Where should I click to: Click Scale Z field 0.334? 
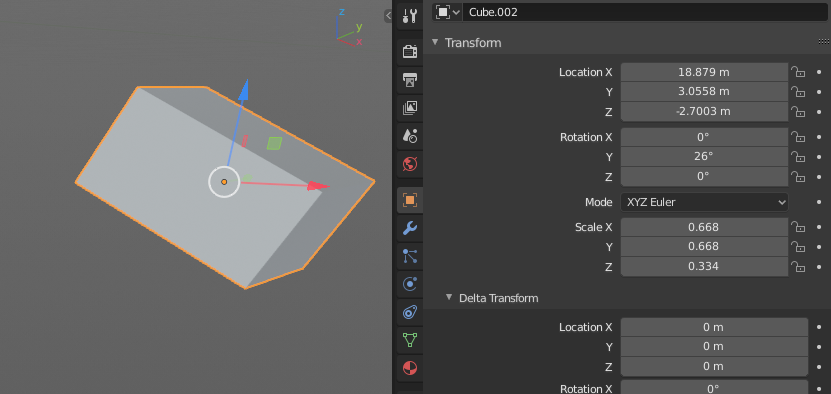point(704,266)
